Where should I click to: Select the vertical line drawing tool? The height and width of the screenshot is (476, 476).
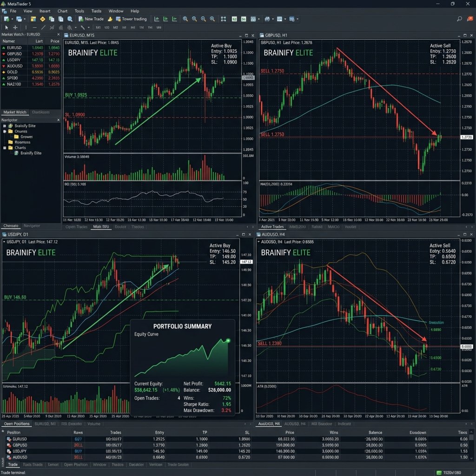pyautogui.click(x=26, y=27)
